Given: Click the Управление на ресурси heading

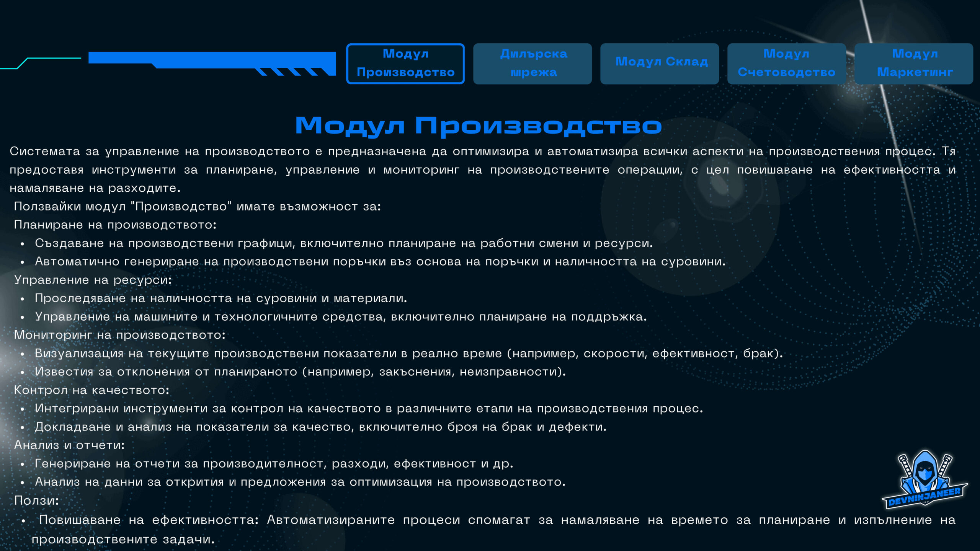Looking at the screenshot, I should pyautogui.click(x=93, y=280).
